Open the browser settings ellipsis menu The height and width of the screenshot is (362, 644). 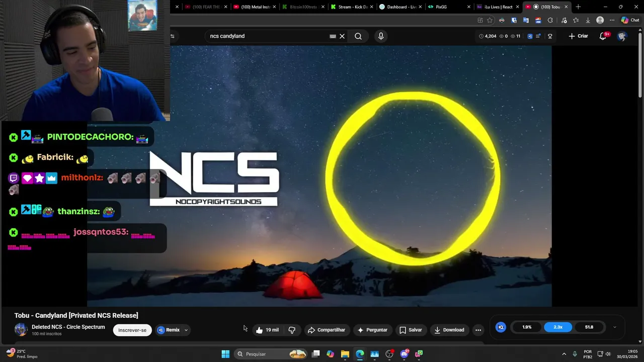click(x=612, y=20)
